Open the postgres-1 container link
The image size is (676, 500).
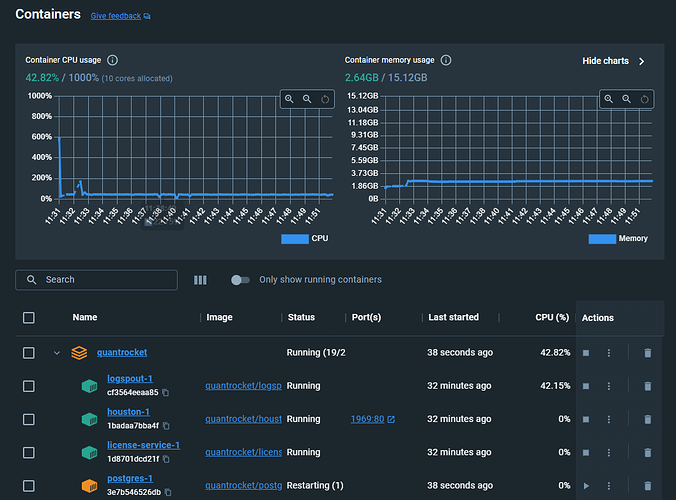[130, 478]
